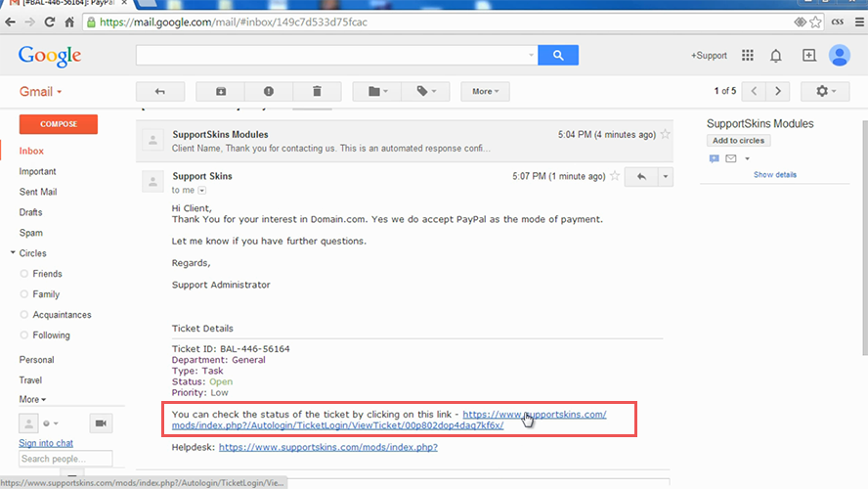This screenshot has width=868, height=489.
Task: Click the back to Inbox arrow
Action: 160,91
